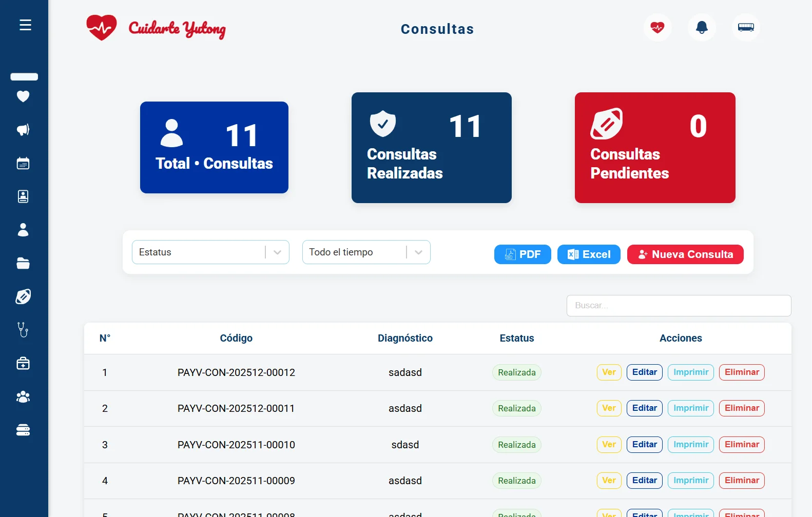
Task: Edit consulta PAYV-CON-202512-00011
Action: click(x=645, y=408)
